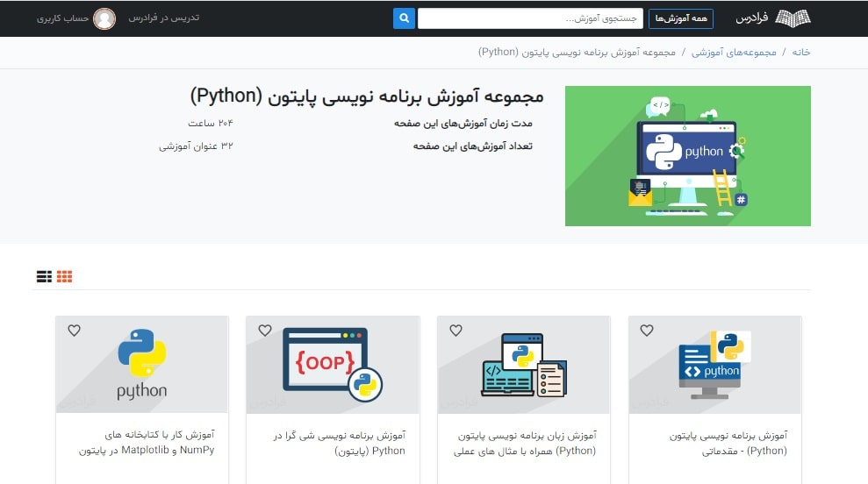
Task: Favorite the introductory Python programming course
Action: coord(647,331)
